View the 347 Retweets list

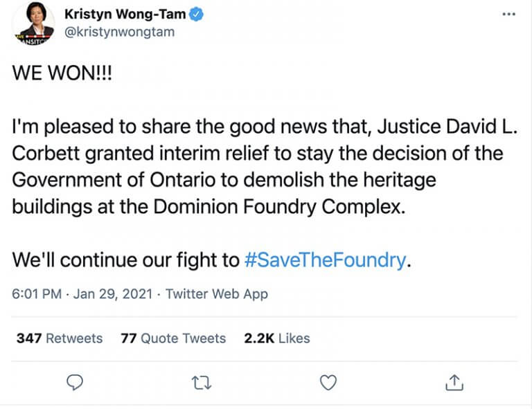(x=59, y=338)
